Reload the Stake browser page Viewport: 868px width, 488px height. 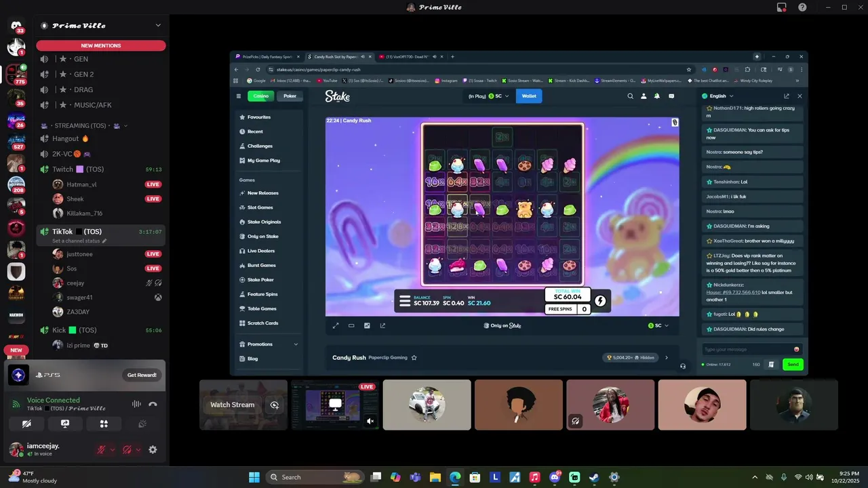point(258,70)
